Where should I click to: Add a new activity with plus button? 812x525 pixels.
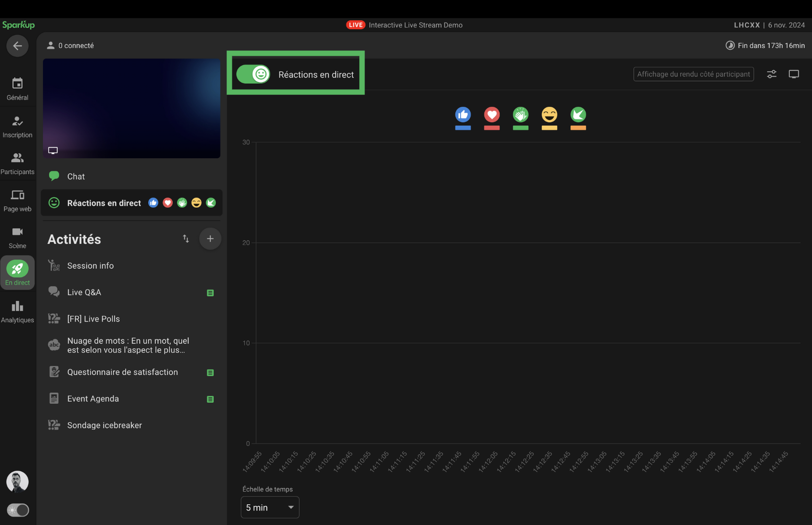[210, 239]
